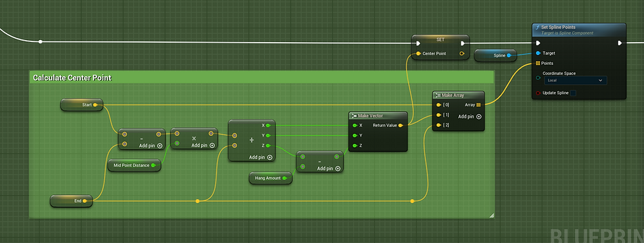Select the Calculate Center Point comment title
This screenshot has height=243, width=644.
pos(72,77)
